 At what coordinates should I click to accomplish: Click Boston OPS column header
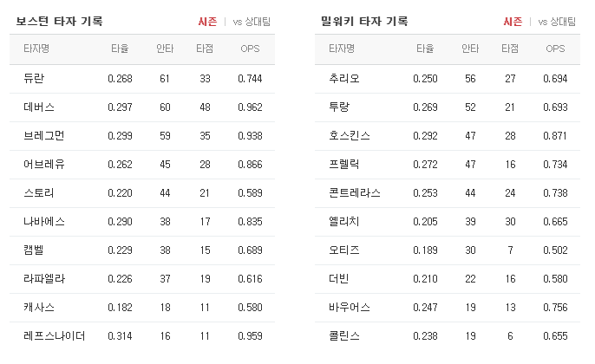click(250, 49)
